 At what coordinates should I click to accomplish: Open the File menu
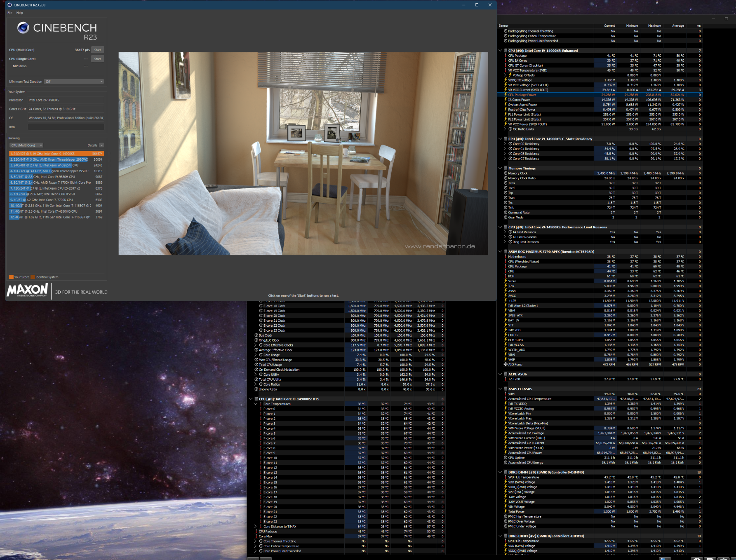coord(10,13)
